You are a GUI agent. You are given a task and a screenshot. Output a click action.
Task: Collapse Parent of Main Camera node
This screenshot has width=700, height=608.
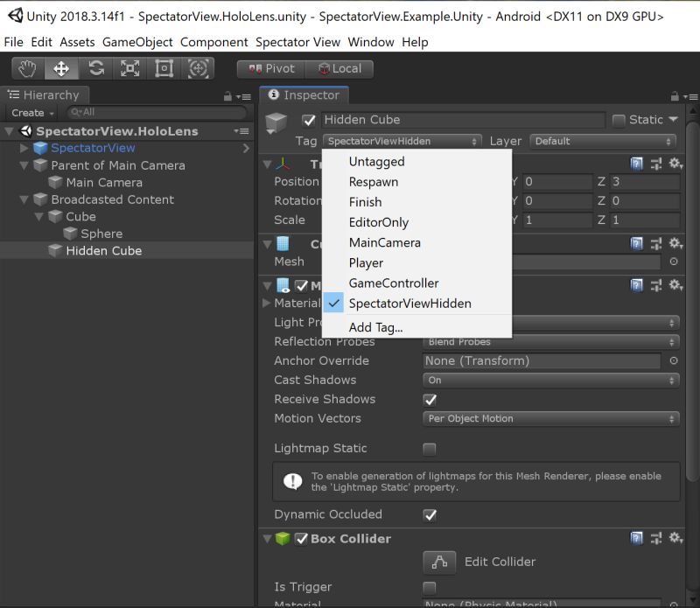(24, 165)
